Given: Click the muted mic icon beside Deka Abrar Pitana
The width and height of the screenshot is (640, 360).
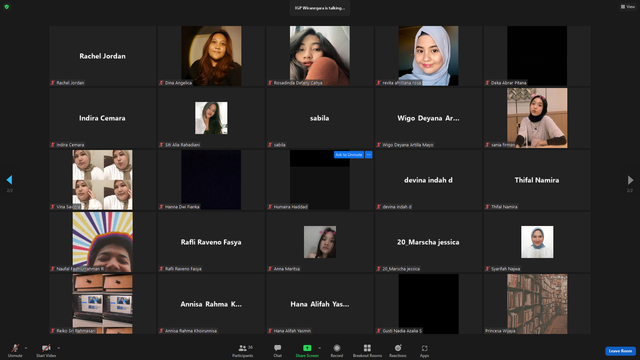Looking at the screenshot, I should [x=487, y=83].
